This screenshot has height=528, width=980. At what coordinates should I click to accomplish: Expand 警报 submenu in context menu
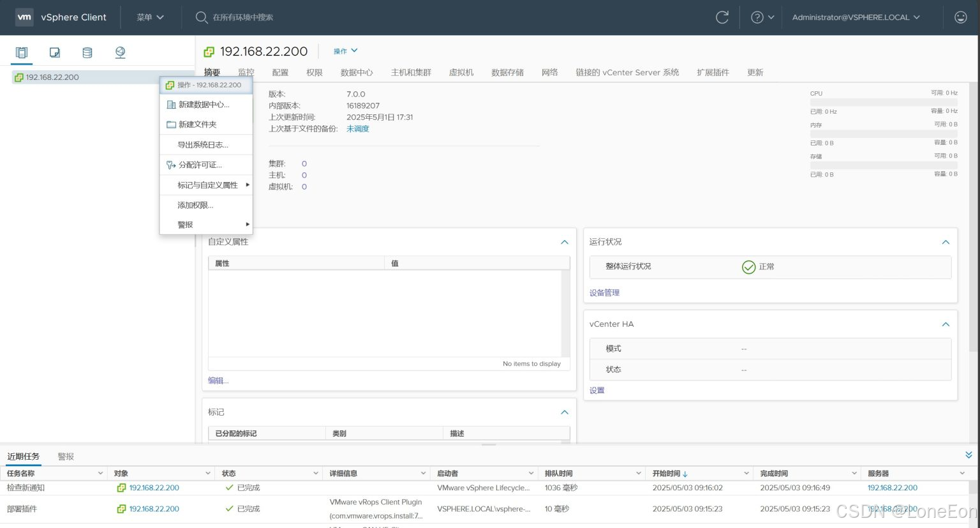206,225
